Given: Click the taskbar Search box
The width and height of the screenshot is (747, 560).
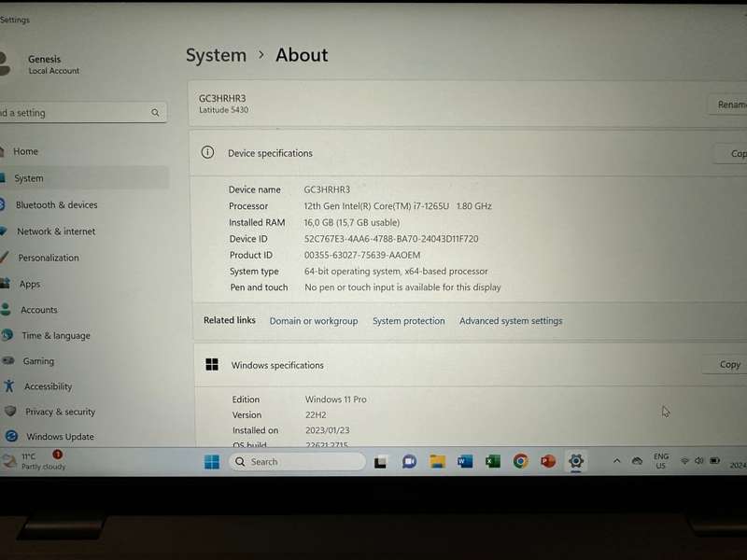Looking at the screenshot, I should click(x=297, y=462).
